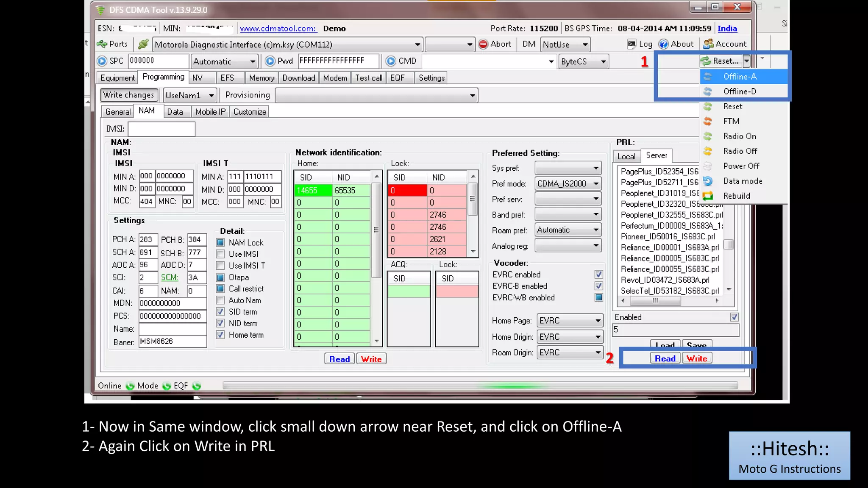Click the red Abort icon
The height and width of the screenshot is (488, 868).
click(x=483, y=44)
